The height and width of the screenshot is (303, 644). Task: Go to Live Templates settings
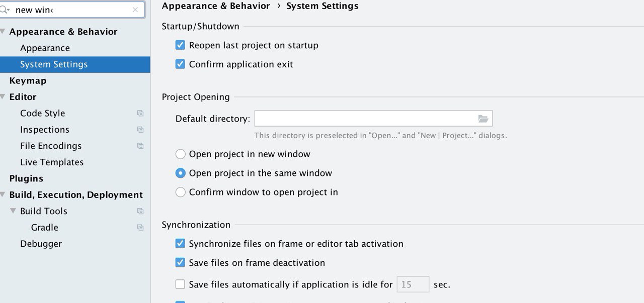52,162
